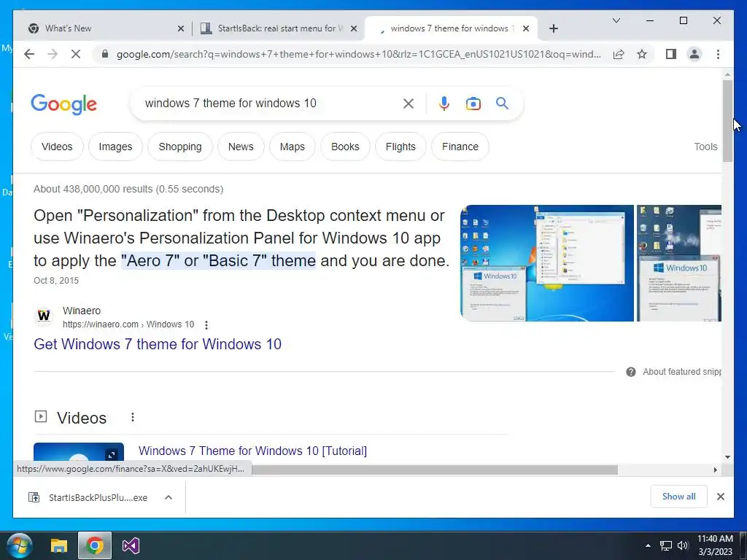The height and width of the screenshot is (560, 747).
Task: Stop loading the page
Action: (x=76, y=54)
